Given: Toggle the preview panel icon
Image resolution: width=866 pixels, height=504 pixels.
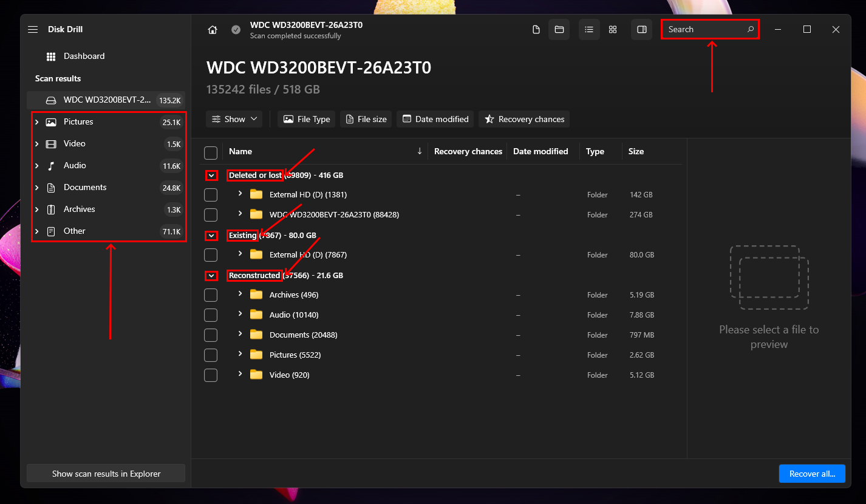Looking at the screenshot, I should pyautogui.click(x=641, y=30).
